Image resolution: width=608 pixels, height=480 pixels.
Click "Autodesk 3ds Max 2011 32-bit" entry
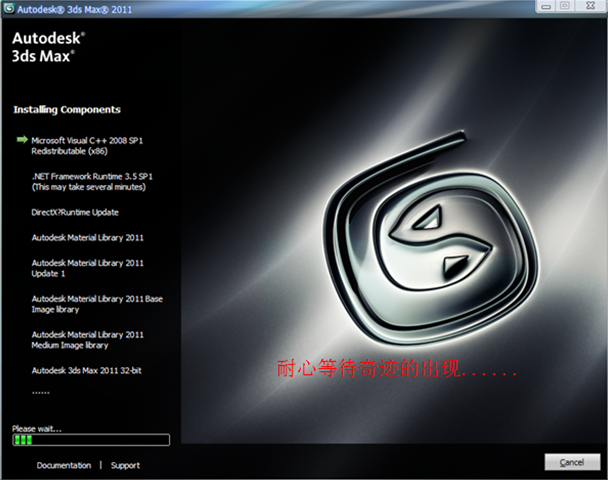86,371
